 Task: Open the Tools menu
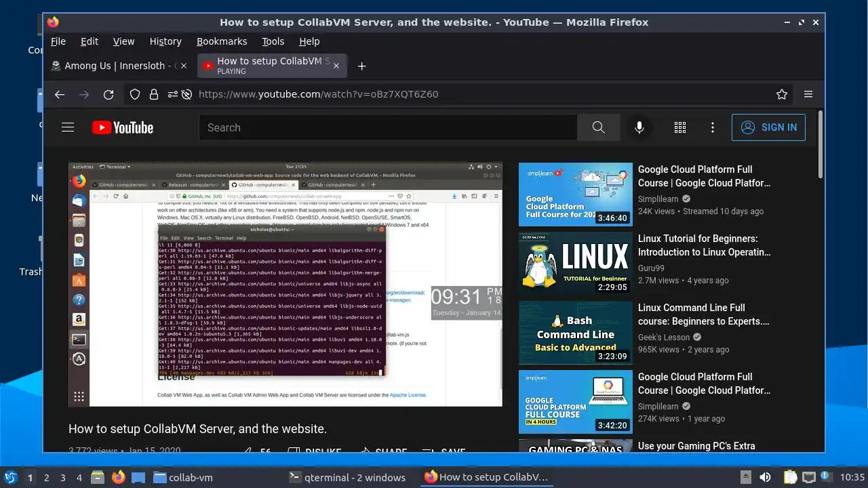point(273,41)
